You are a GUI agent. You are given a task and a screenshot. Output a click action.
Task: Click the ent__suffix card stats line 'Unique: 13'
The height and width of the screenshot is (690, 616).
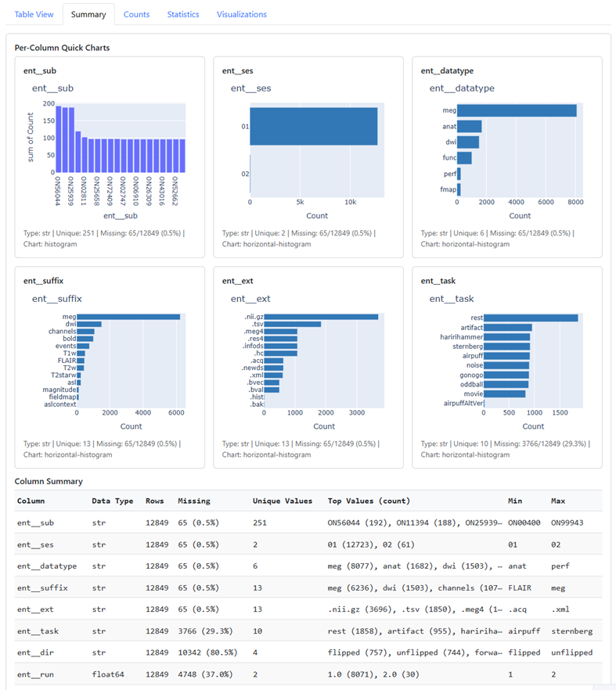[73, 444]
